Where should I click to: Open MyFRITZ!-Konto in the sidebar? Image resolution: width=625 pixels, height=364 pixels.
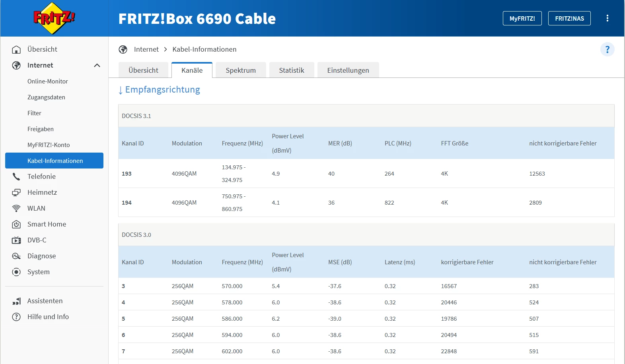(49, 145)
